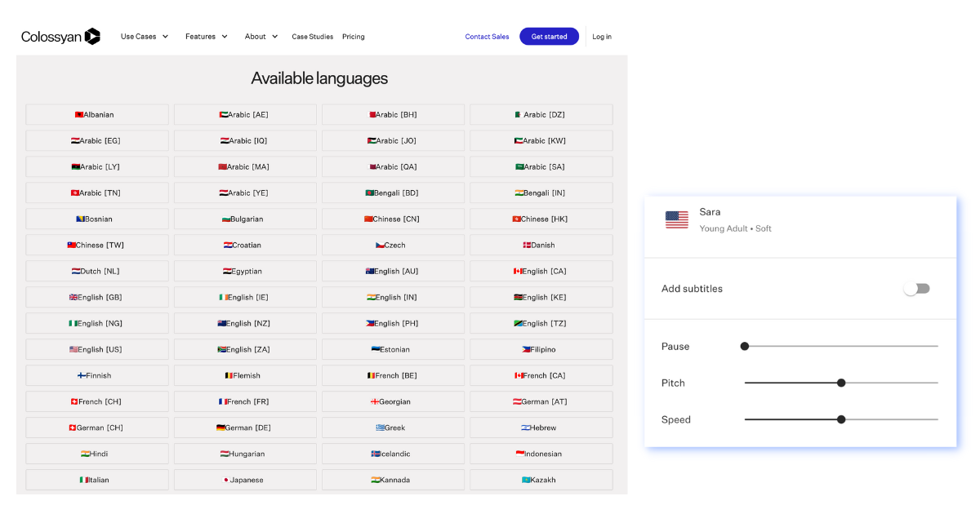Go to the Case Studies page
The image size is (980, 514).
[312, 36]
